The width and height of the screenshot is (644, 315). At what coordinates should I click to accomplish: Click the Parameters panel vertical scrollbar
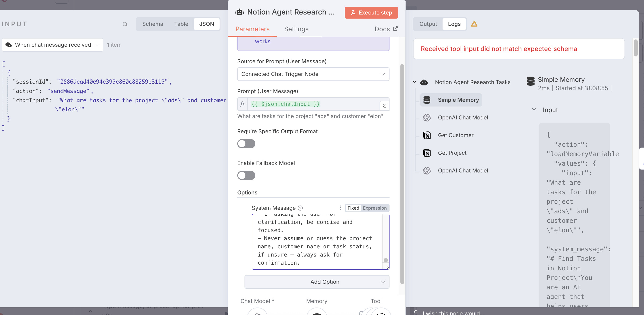tap(402, 174)
